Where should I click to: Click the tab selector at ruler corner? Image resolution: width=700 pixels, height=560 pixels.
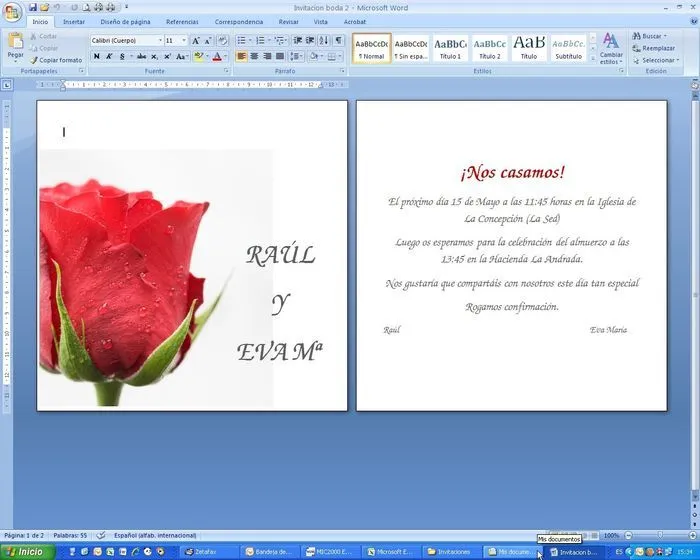coord(7,84)
